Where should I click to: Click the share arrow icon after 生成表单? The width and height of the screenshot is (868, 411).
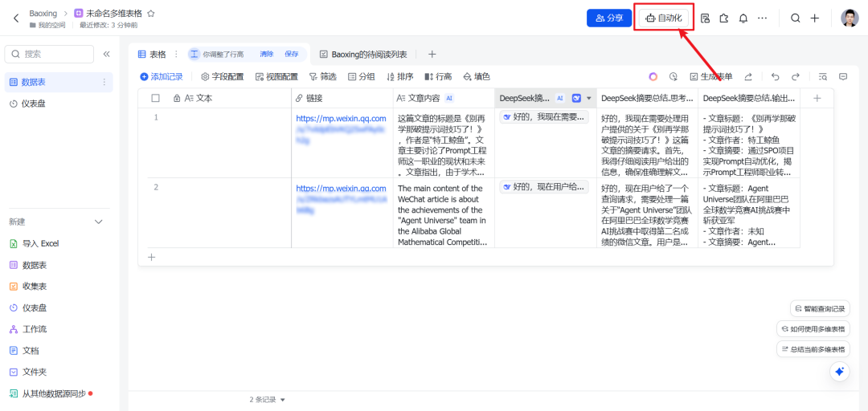tap(748, 77)
